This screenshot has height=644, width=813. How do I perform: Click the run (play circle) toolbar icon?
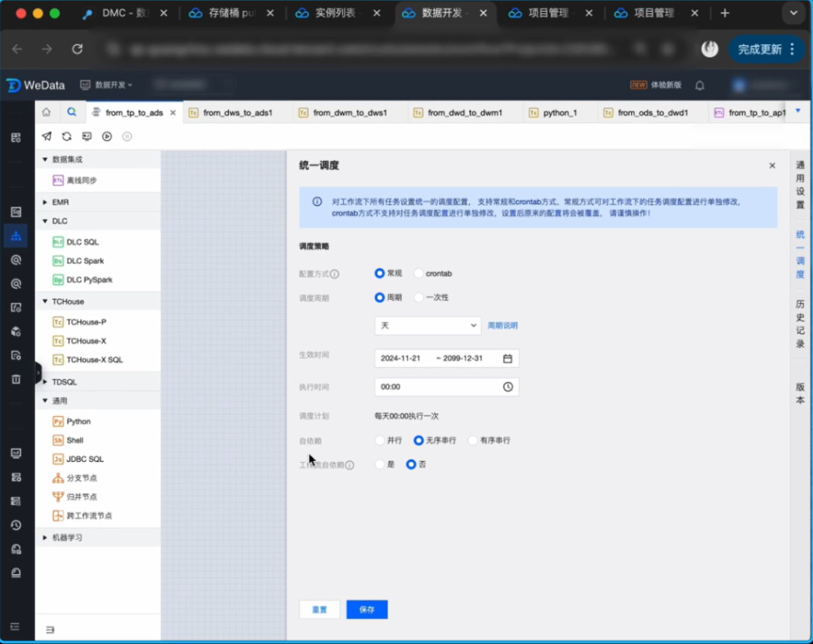tap(107, 136)
